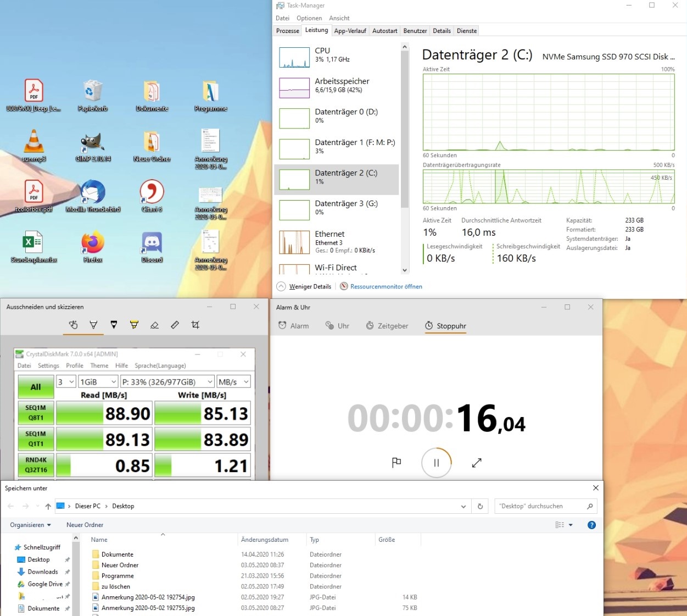The height and width of the screenshot is (616, 687).
Task: Select Ethernet in the performance list
Action: (x=337, y=242)
